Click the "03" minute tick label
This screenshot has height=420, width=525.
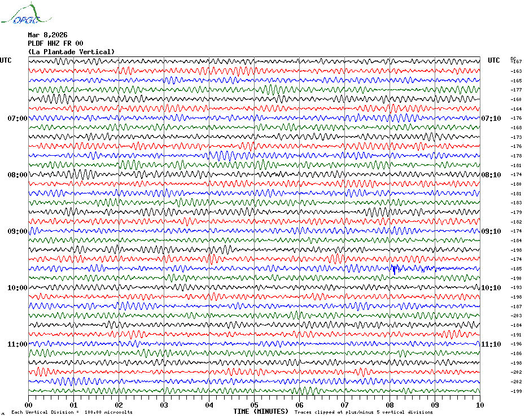[x=164, y=405]
